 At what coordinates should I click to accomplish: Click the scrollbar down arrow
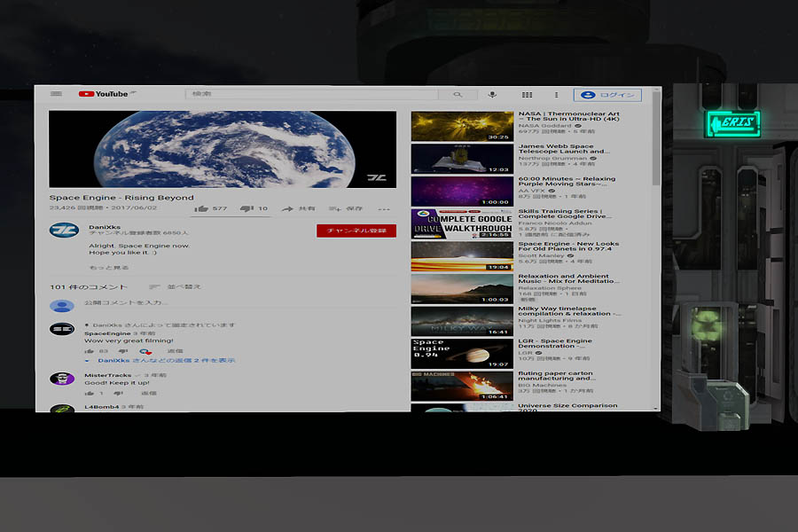656,408
